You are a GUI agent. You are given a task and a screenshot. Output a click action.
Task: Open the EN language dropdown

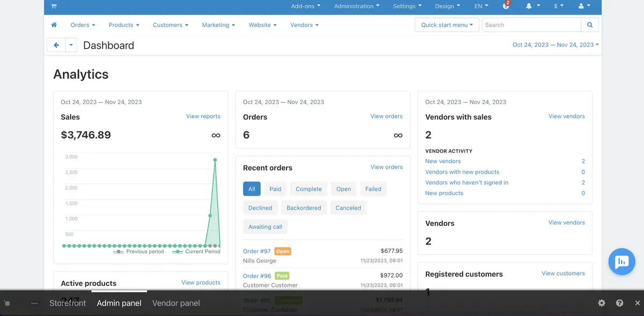(481, 6)
